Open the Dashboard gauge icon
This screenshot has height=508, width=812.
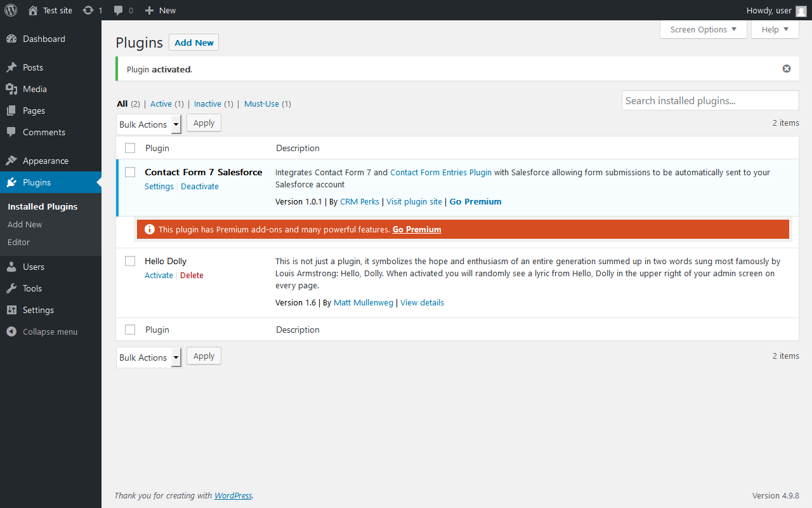click(11, 39)
